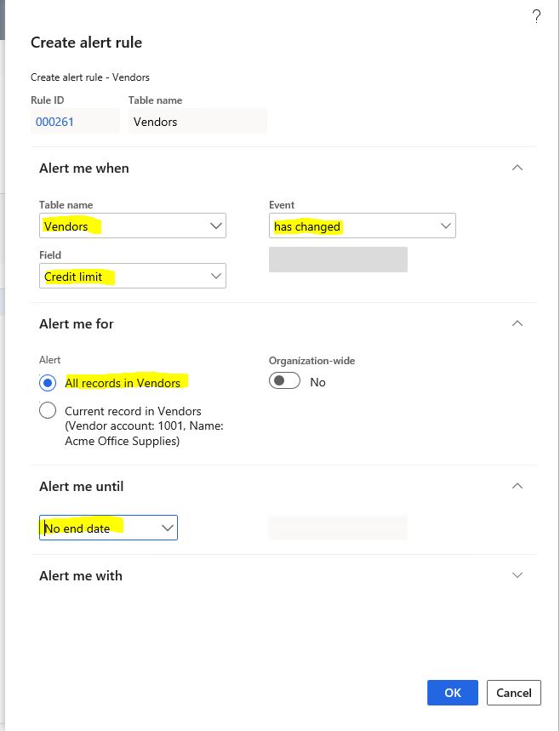Open Rule ID 000261 link
Viewport: 560px width, 731px height.
(54, 123)
